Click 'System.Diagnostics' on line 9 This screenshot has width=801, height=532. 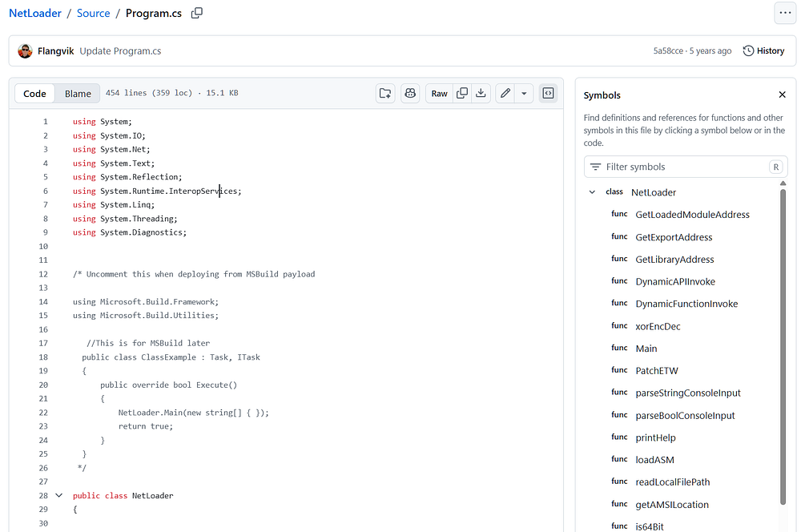click(141, 232)
